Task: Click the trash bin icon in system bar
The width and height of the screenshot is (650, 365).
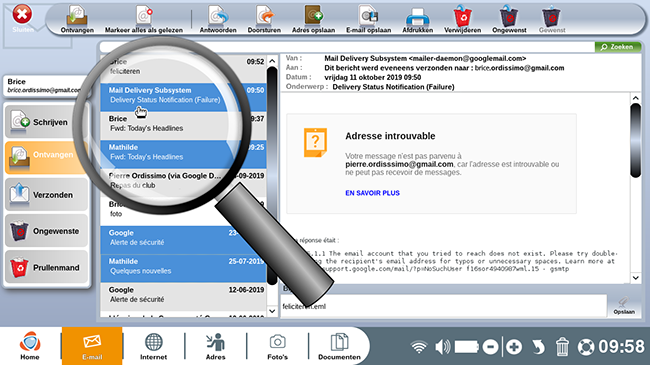Action: pos(562,347)
